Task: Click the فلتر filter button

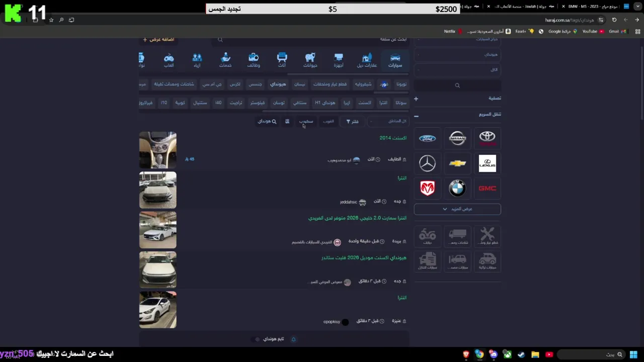Action: click(x=352, y=121)
